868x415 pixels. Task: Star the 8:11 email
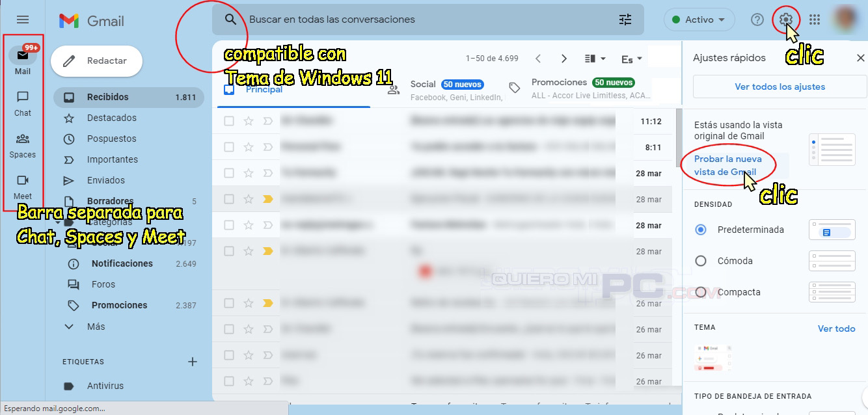[x=248, y=147]
